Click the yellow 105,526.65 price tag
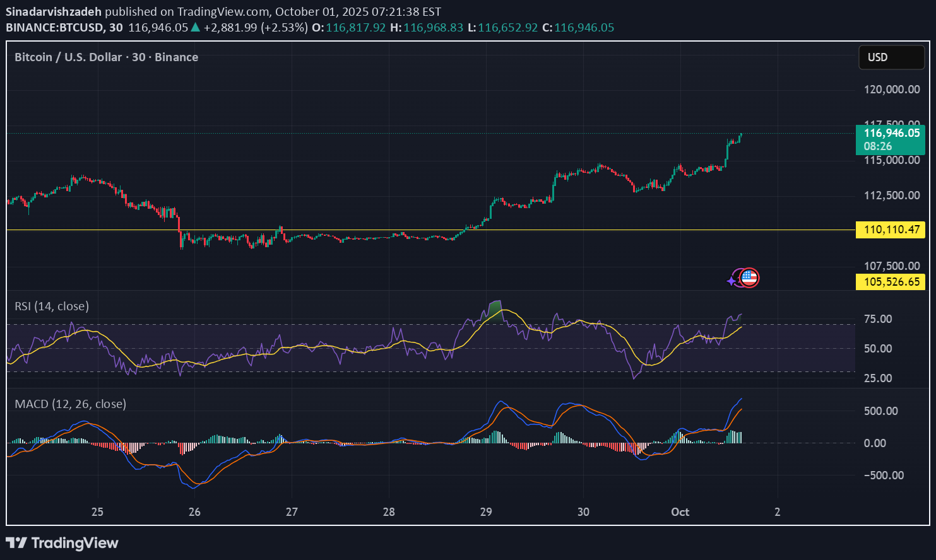This screenshot has height=560, width=936. click(890, 282)
